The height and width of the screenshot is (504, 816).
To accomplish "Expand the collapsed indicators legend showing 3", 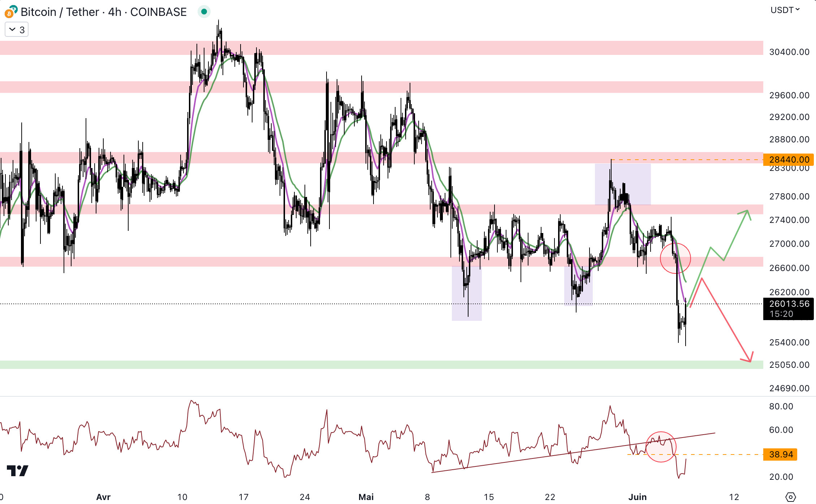I will [x=17, y=30].
